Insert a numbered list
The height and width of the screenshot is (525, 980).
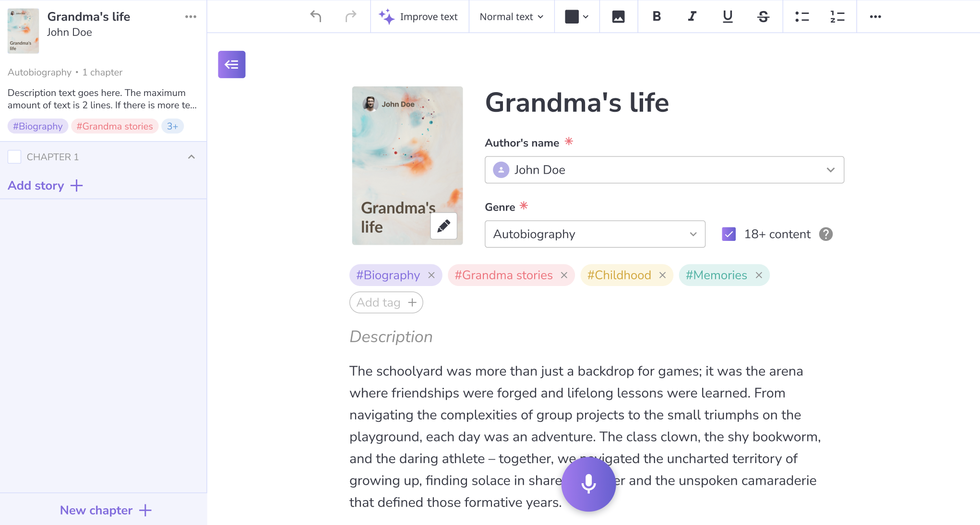coord(837,17)
